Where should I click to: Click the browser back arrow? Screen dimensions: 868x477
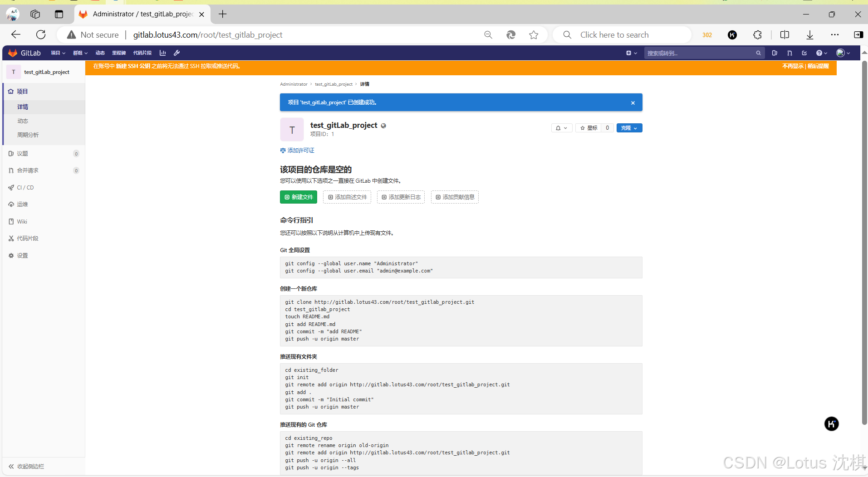point(16,35)
